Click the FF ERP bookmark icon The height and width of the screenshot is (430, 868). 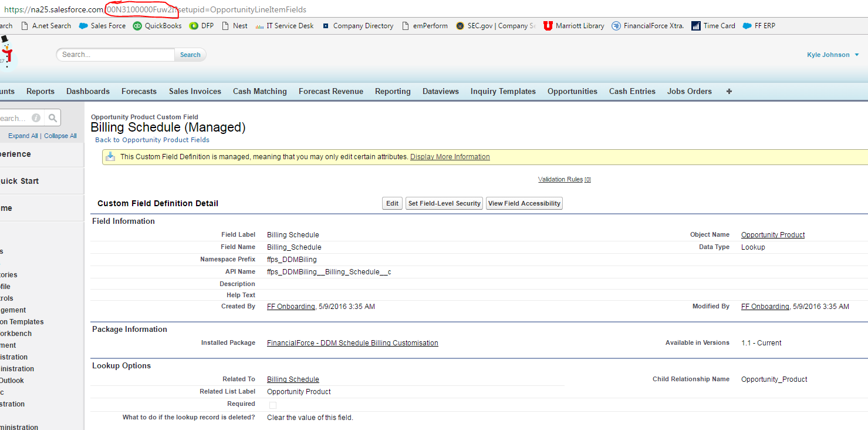click(747, 26)
